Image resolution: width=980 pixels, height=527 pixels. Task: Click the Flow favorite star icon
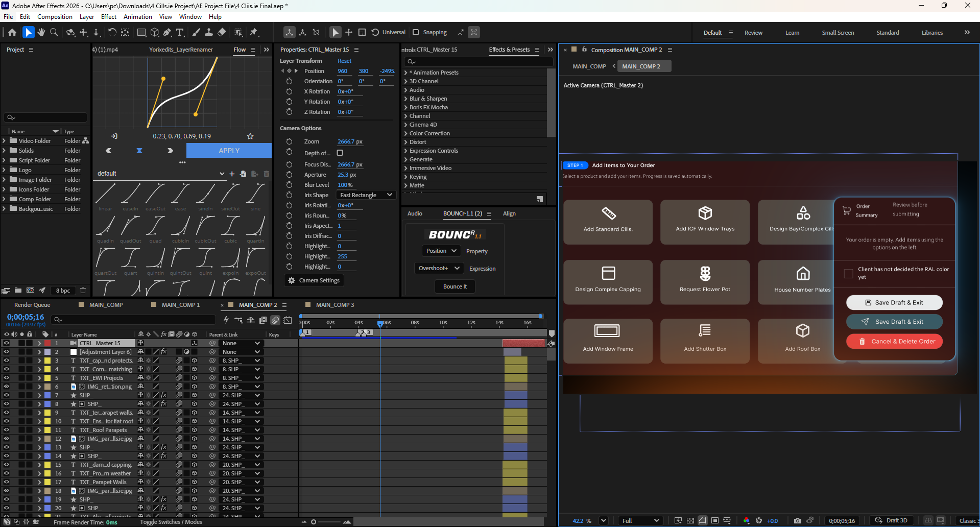(250, 136)
